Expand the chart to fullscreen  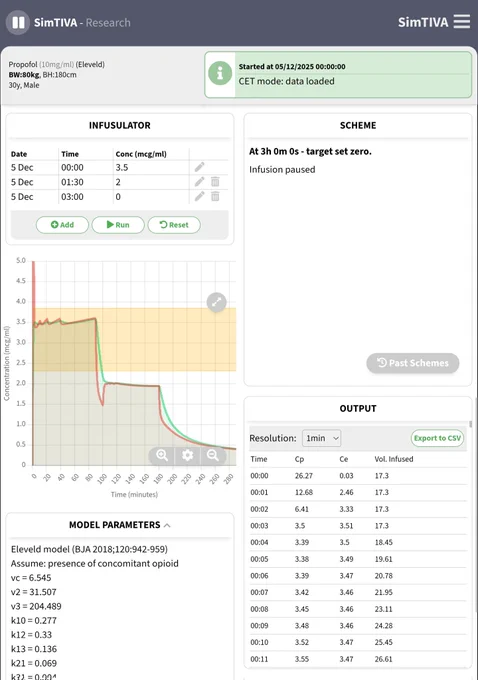pos(216,302)
